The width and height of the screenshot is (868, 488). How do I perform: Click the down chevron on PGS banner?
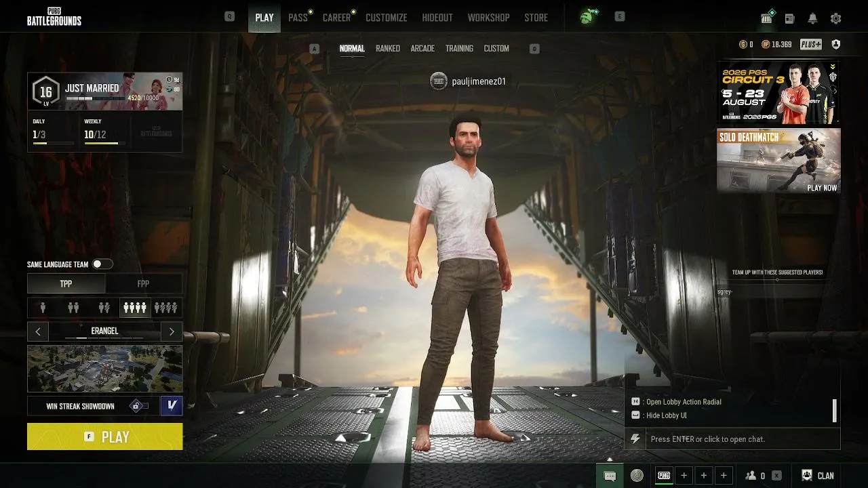point(833,67)
